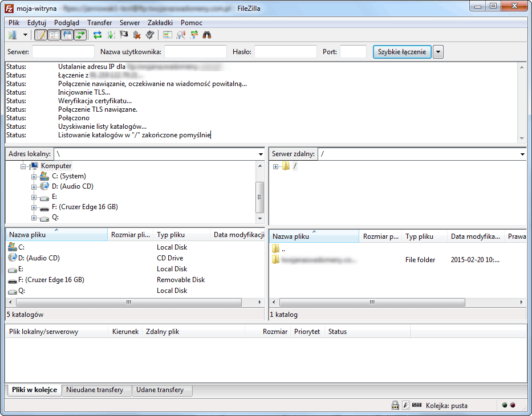
Task: Open the filename filters icon
Action: pos(167,35)
